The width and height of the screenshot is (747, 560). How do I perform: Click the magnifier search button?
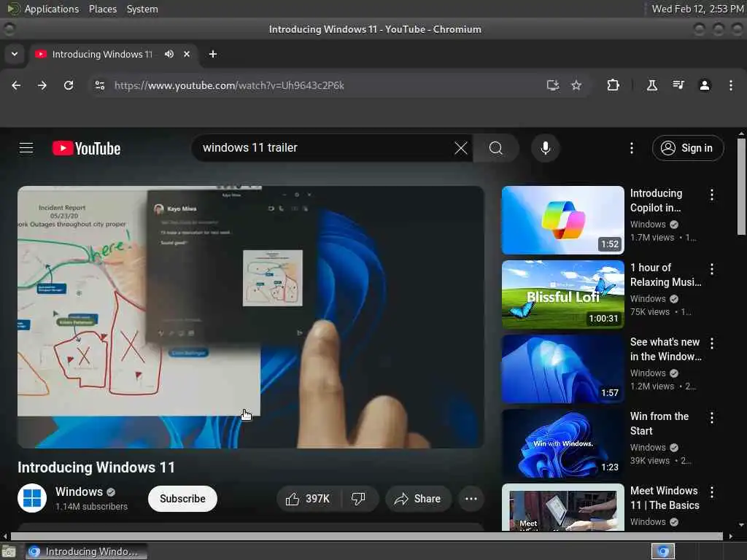(496, 148)
